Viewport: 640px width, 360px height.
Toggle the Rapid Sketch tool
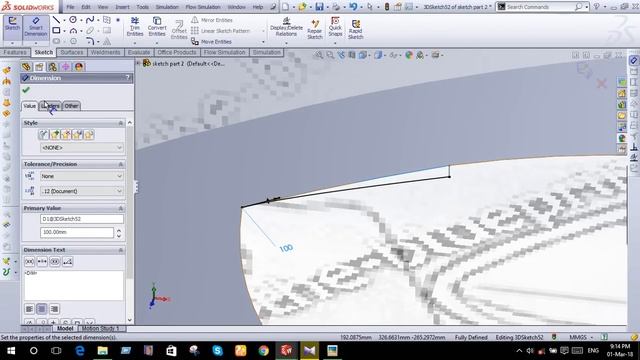pos(356,29)
